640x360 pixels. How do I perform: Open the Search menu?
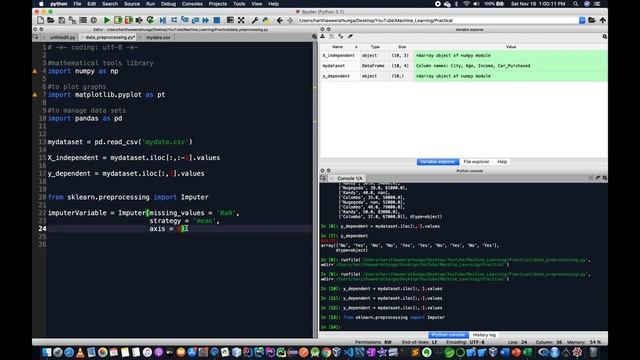(x=110, y=4)
